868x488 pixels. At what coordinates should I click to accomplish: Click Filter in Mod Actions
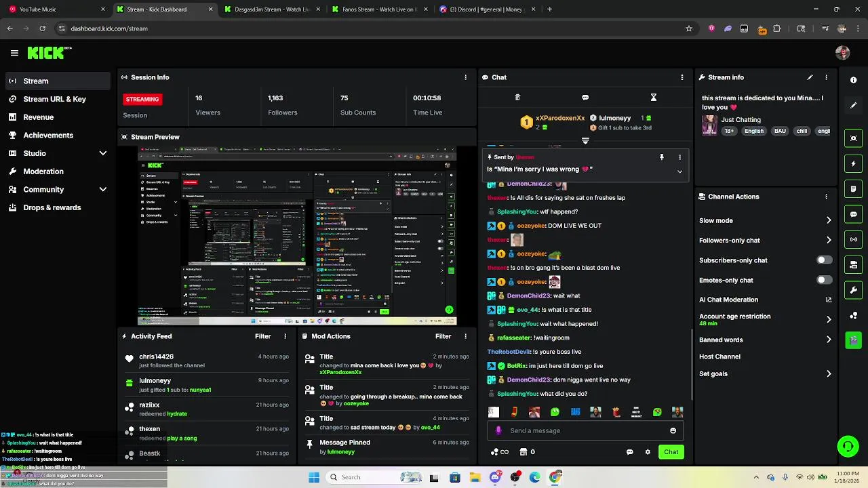click(443, 336)
